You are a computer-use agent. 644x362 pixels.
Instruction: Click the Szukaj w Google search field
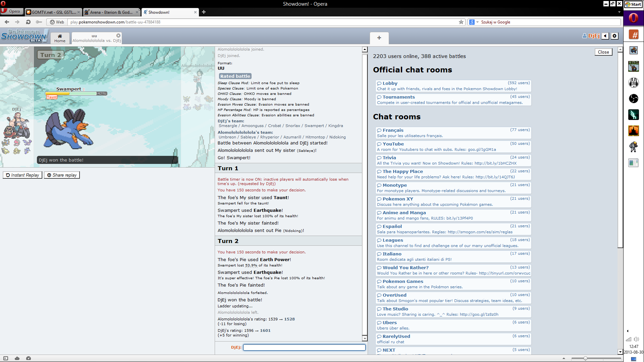coord(550,22)
